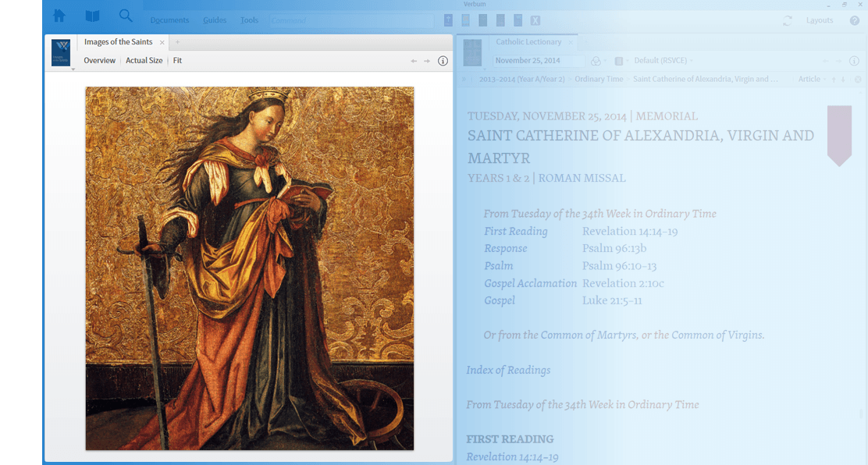The width and height of the screenshot is (868, 465).
Task: Open the Layouts menu
Action: point(820,20)
